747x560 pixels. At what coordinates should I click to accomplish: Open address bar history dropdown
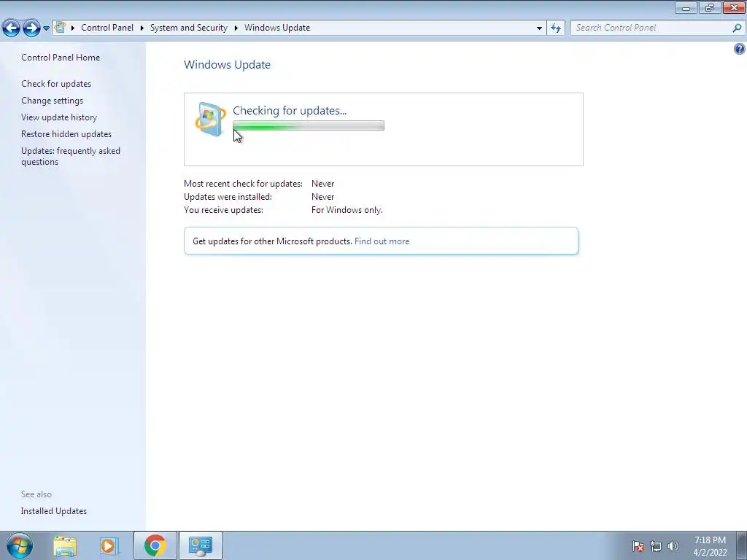coord(539,28)
